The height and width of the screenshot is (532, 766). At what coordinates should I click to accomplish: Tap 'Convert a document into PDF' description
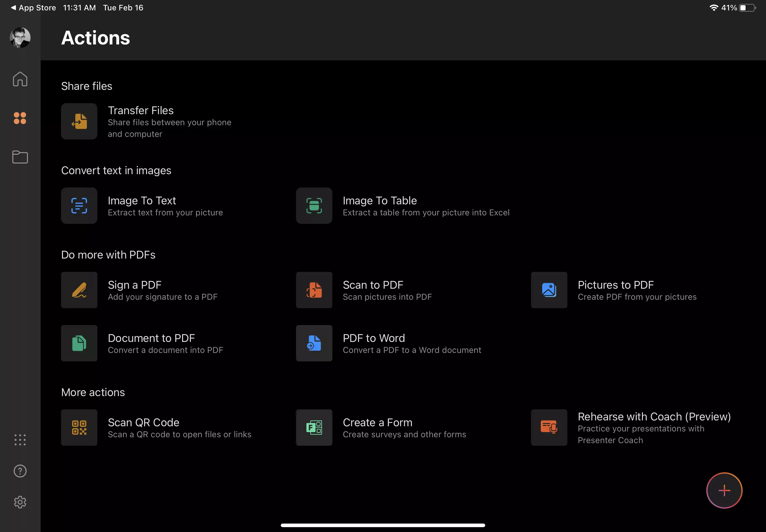pyautogui.click(x=166, y=350)
